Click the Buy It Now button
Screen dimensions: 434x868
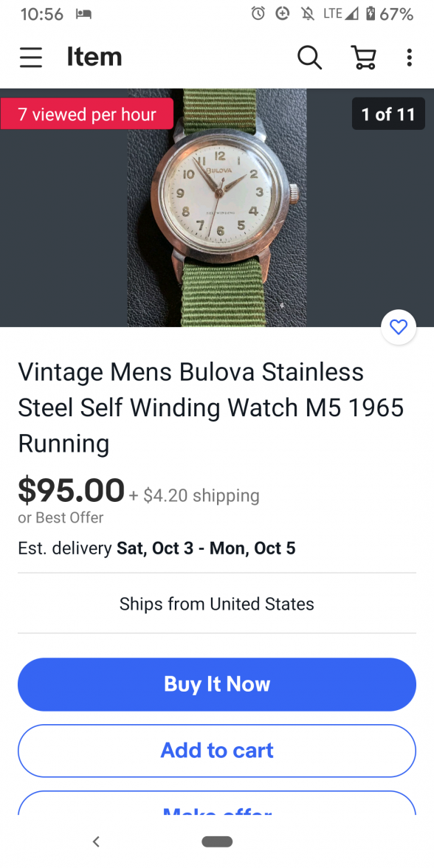tap(217, 684)
